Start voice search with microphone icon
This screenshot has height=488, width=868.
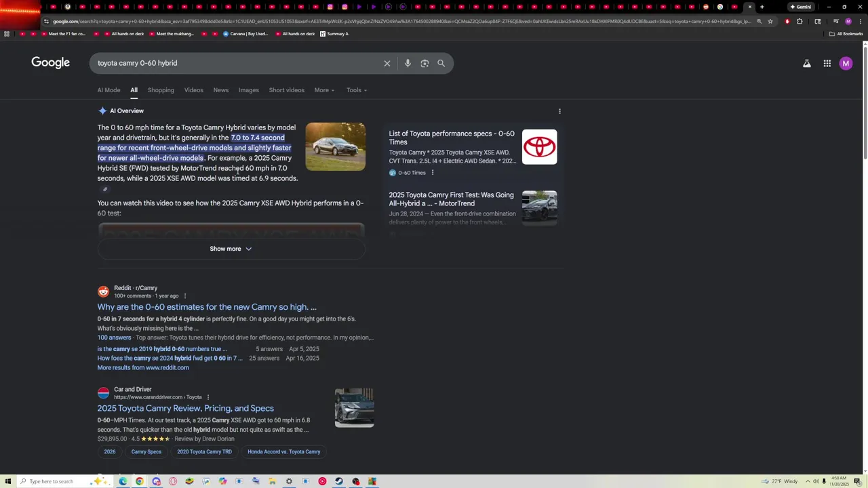point(408,63)
